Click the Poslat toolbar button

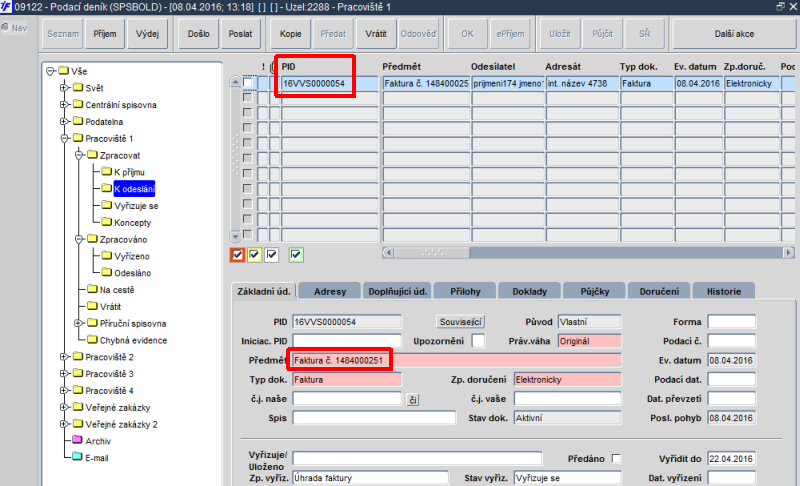[240, 34]
